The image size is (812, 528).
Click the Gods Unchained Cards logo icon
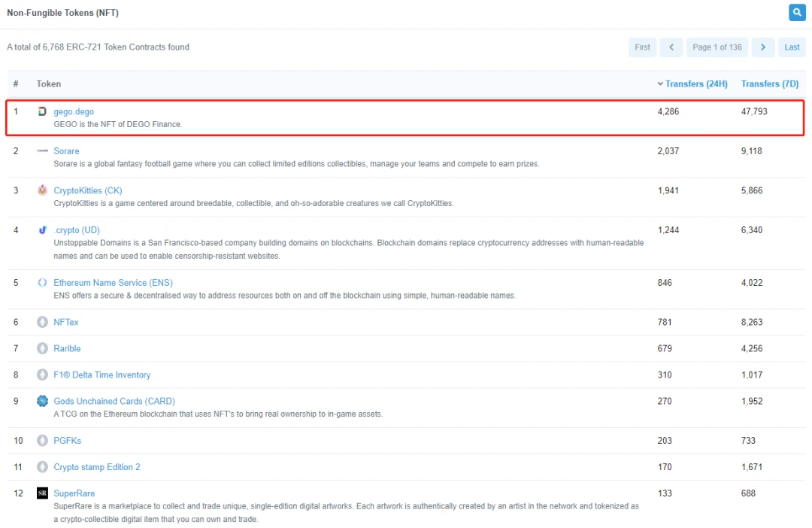pos(42,401)
